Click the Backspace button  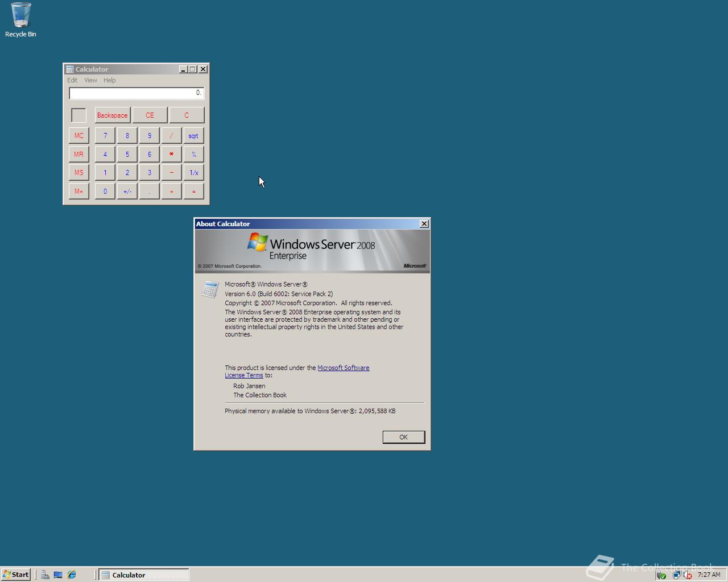pyautogui.click(x=113, y=115)
